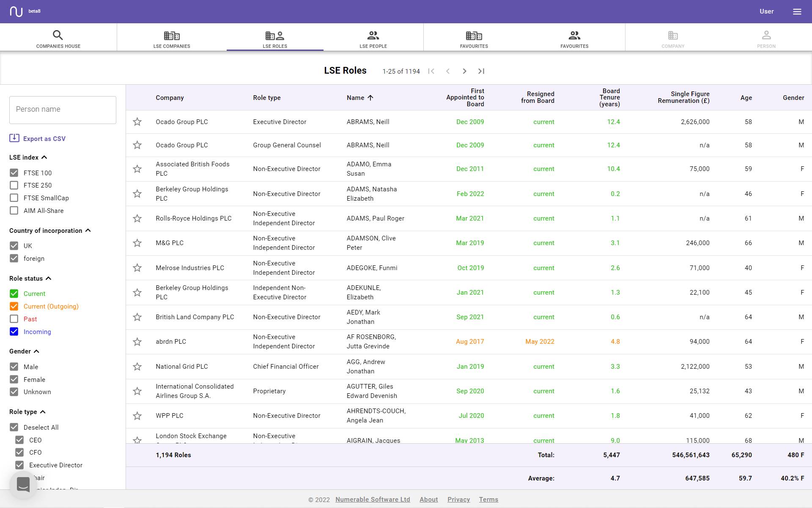Open the chat support bubble
The image size is (812, 508).
point(23,484)
